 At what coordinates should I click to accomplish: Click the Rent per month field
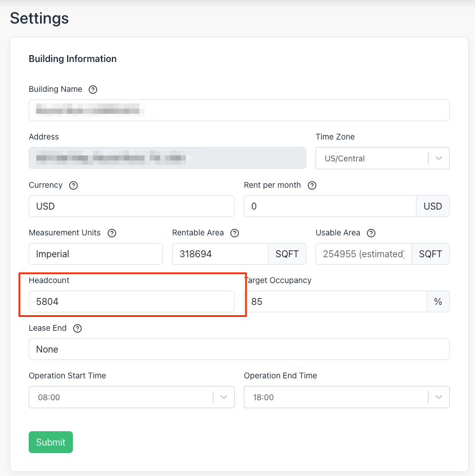point(329,206)
